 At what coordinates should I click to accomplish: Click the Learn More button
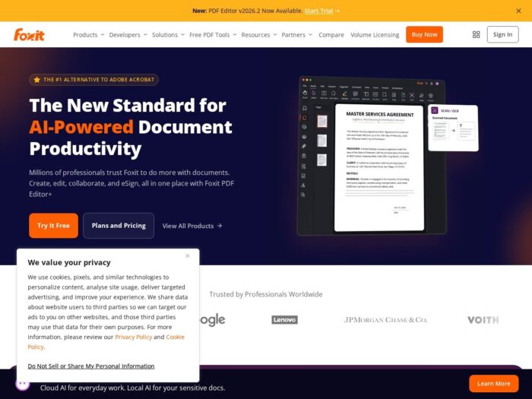click(494, 383)
